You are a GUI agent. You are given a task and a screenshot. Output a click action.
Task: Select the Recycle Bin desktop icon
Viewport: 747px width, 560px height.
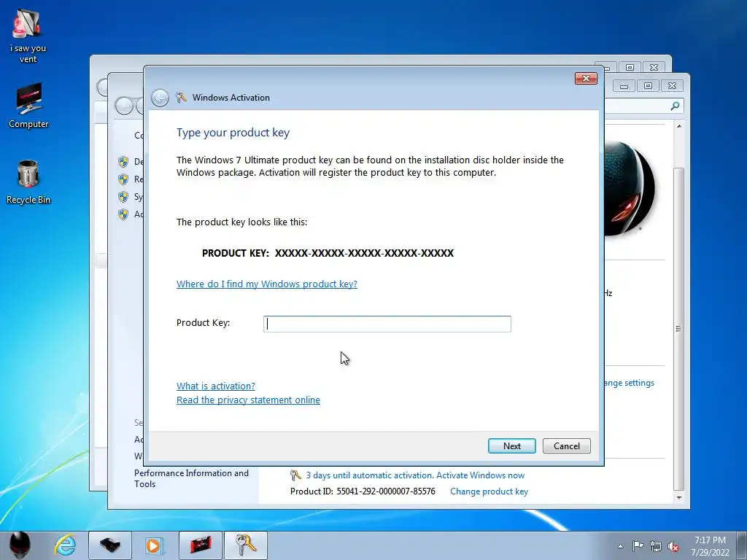(x=28, y=182)
